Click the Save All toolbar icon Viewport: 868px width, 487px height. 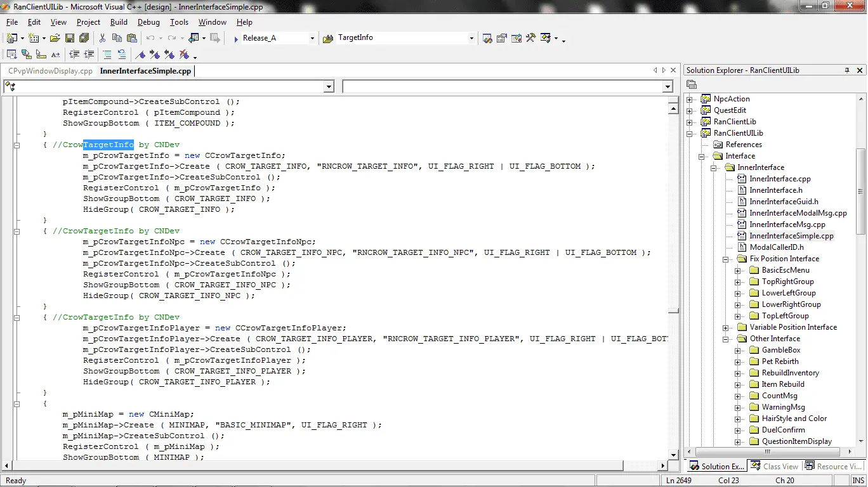pyautogui.click(x=84, y=38)
